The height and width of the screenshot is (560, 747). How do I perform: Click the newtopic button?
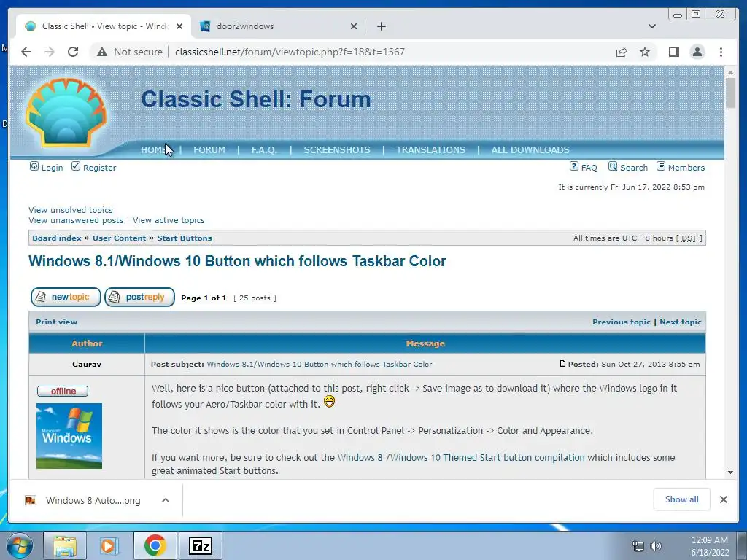click(x=66, y=297)
